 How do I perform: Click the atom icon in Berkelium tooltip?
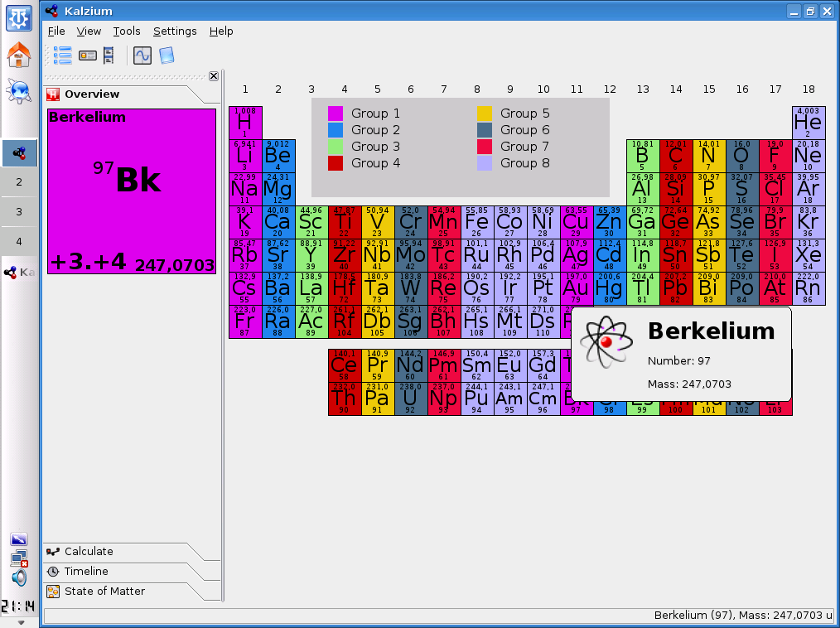tap(606, 342)
